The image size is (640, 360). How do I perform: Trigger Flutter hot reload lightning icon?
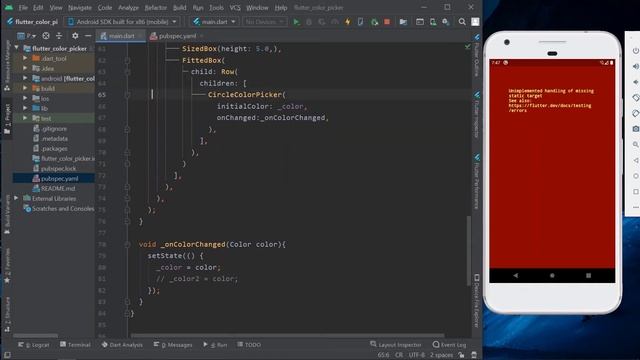click(348, 22)
